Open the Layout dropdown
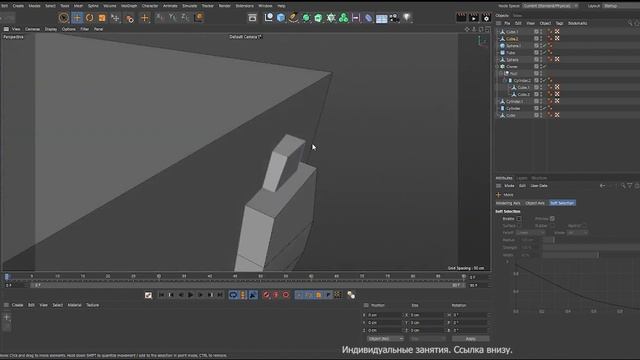 click(x=621, y=6)
